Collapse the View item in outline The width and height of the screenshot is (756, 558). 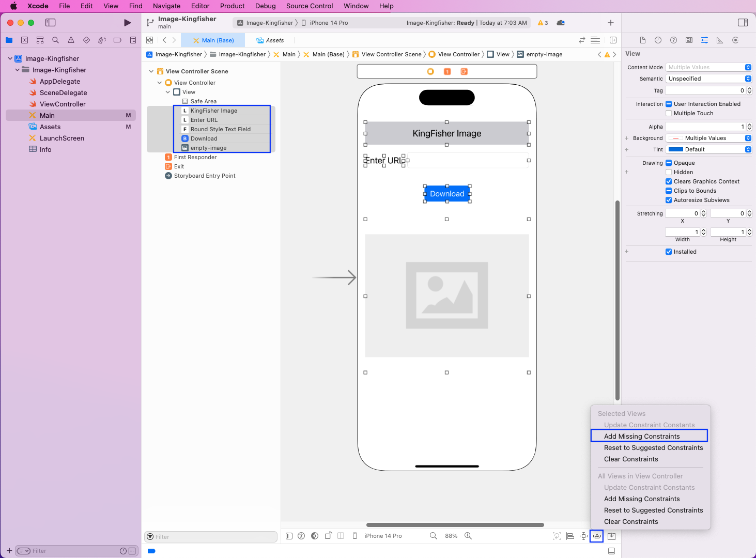tap(167, 92)
